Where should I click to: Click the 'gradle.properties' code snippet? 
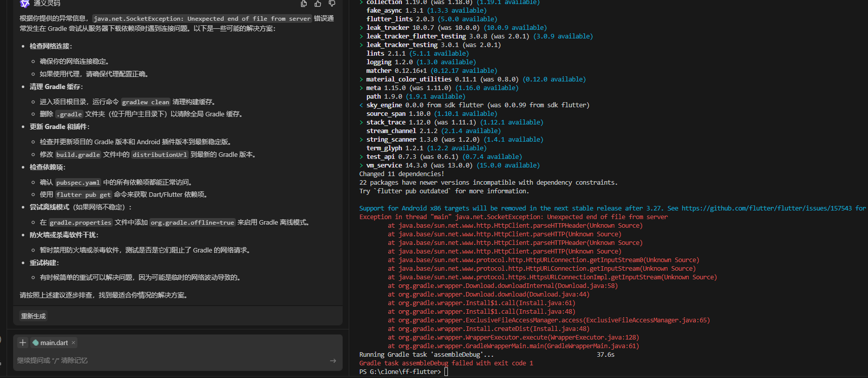click(x=80, y=223)
